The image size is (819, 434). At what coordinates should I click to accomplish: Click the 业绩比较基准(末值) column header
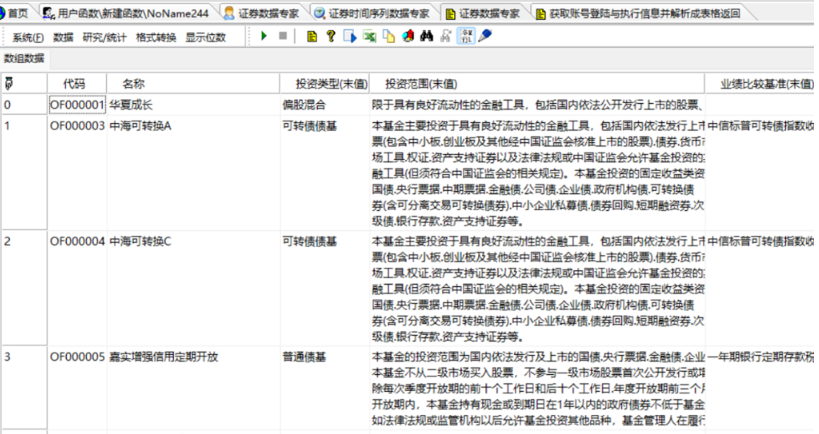[x=760, y=84]
